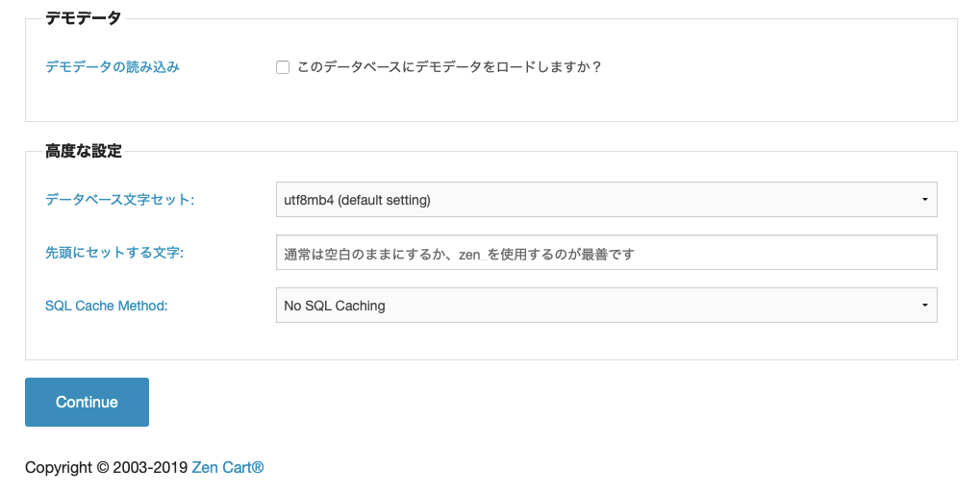The image size is (980, 493).
Task: Click the データベース文字セット label
Action: point(120,199)
